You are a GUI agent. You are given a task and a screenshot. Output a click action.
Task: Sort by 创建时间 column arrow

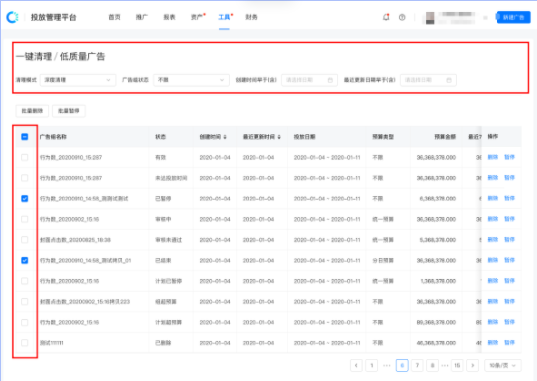225,137
